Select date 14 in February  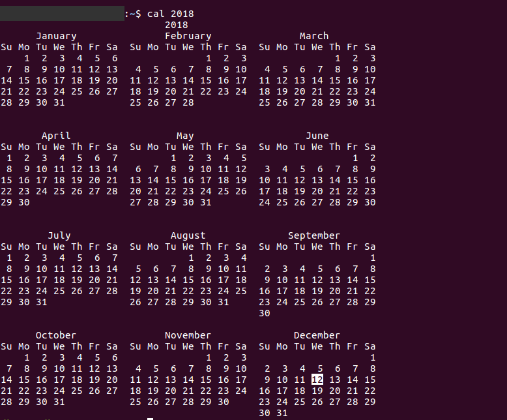[x=188, y=80]
